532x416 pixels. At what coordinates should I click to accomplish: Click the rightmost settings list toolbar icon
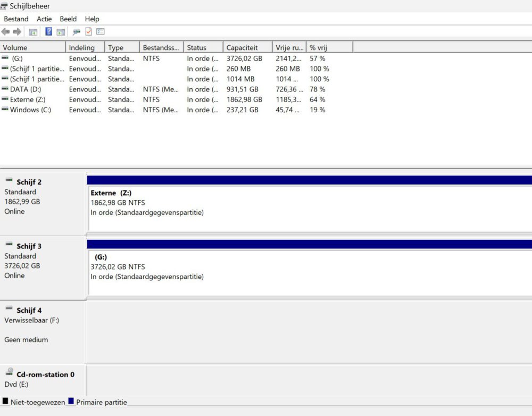tap(100, 32)
